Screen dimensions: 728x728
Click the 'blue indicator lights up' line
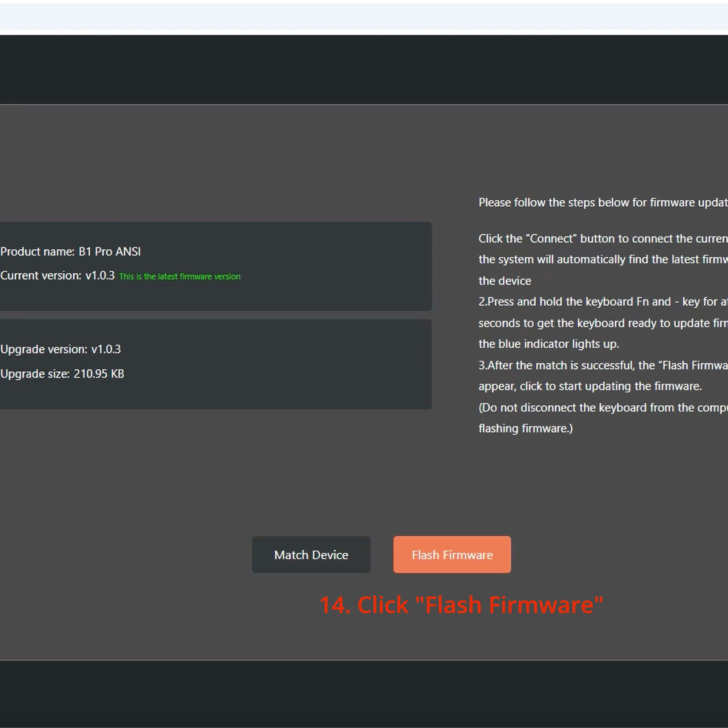(x=548, y=344)
